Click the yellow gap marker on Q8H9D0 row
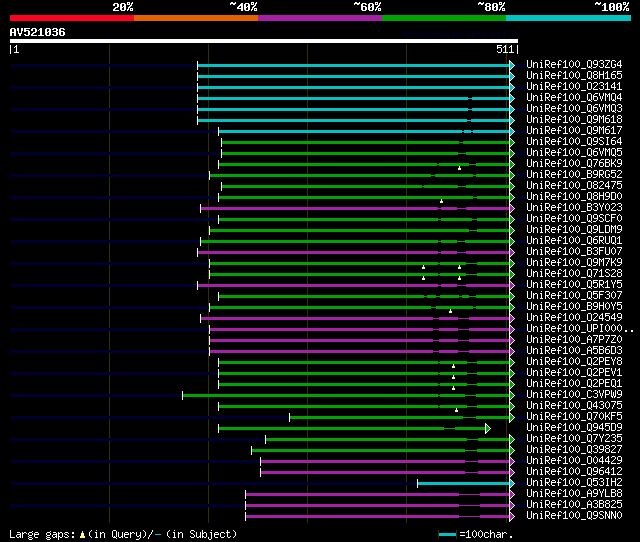 441,201
